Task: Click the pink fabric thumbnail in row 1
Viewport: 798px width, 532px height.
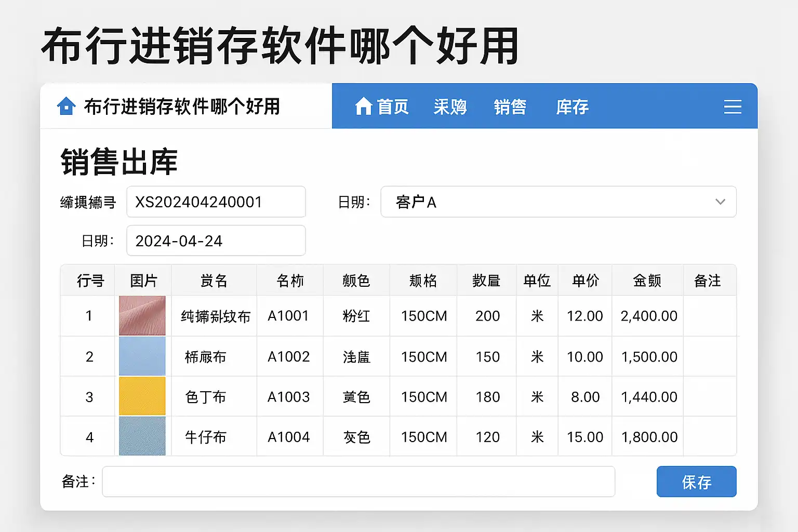Action: 142,315
